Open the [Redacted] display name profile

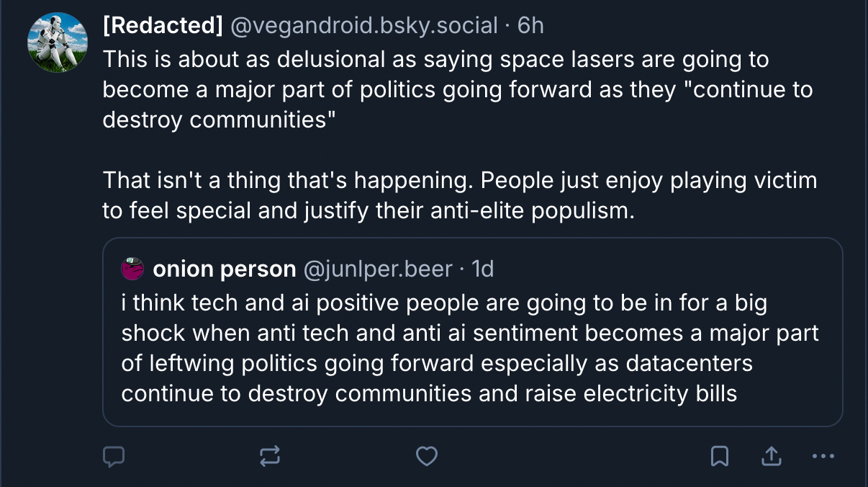pyautogui.click(x=163, y=26)
